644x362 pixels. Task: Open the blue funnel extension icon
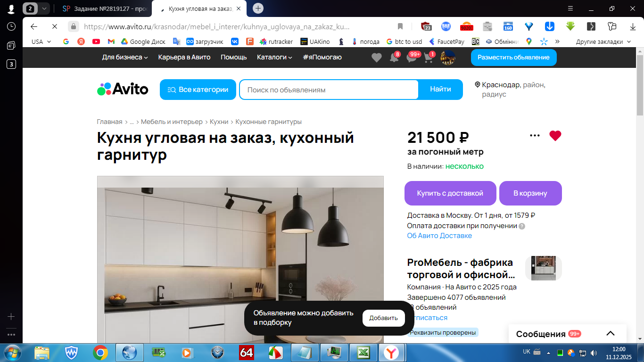tap(529, 26)
